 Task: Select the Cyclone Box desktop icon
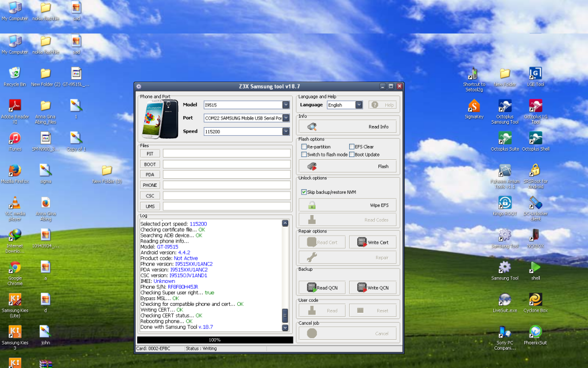click(x=536, y=302)
